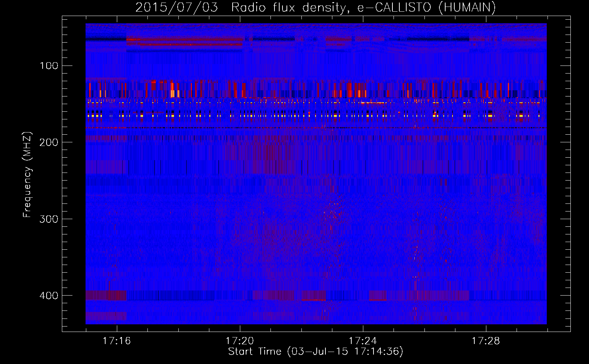
Task: Click the 200 frequency tick label
Action: [x=49, y=142]
